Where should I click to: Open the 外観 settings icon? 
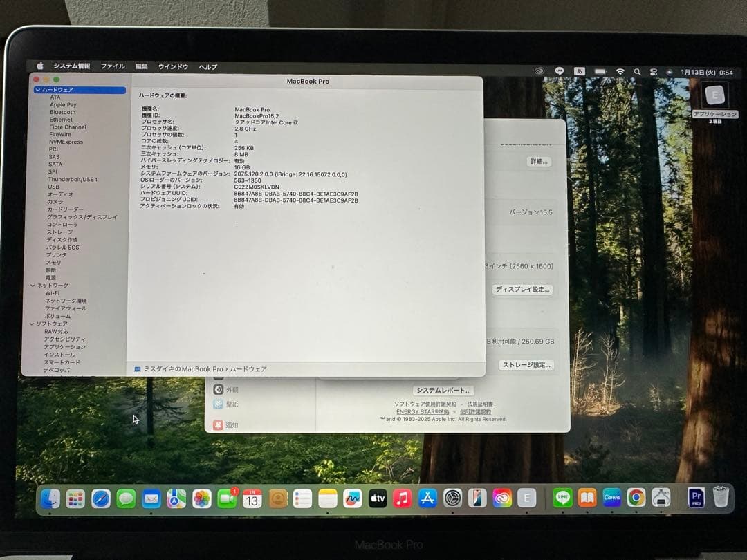point(219,389)
